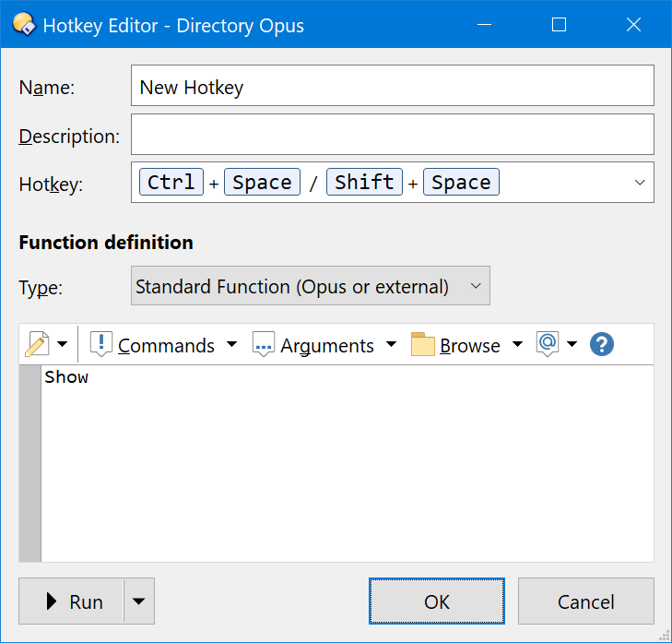Image resolution: width=672 pixels, height=643 pixels.
Task: Click the grey line gutter of the editor
Action: click(30, 463)
